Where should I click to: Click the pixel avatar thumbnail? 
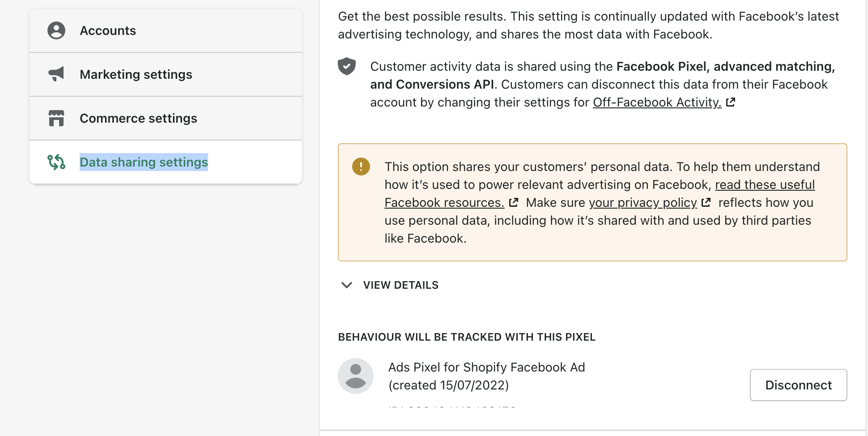(x=356, y=376)
